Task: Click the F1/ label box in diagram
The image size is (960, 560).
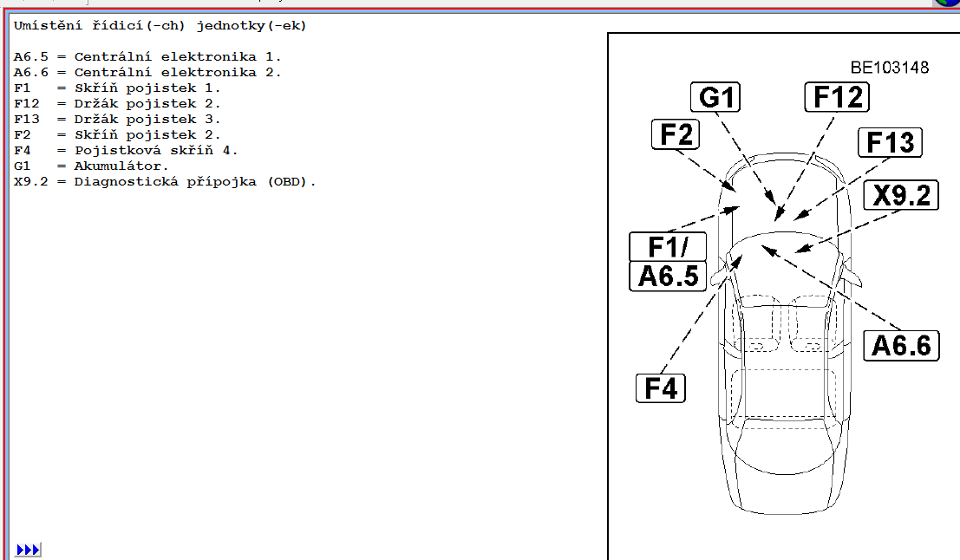Action: point(667,246)
